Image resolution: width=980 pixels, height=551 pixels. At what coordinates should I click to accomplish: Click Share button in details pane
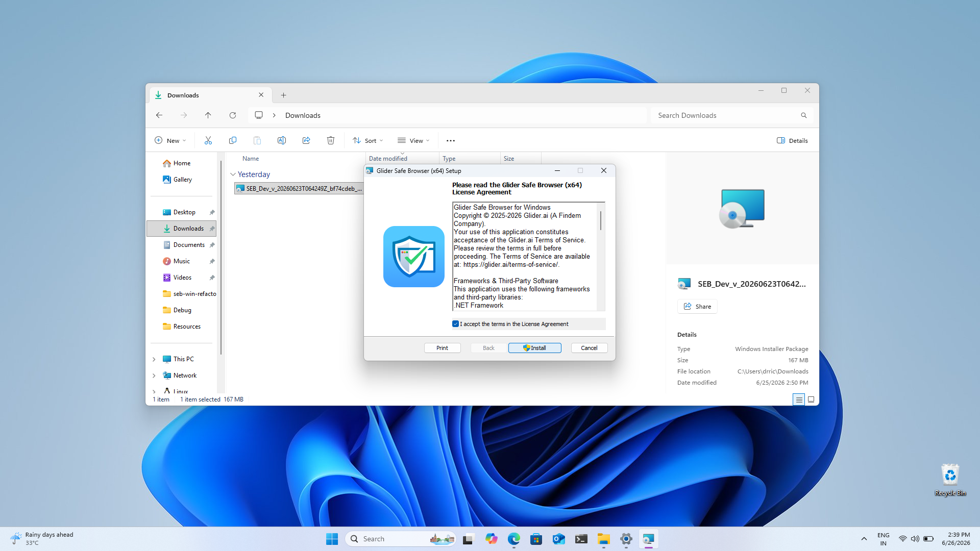tap(697, 307)
